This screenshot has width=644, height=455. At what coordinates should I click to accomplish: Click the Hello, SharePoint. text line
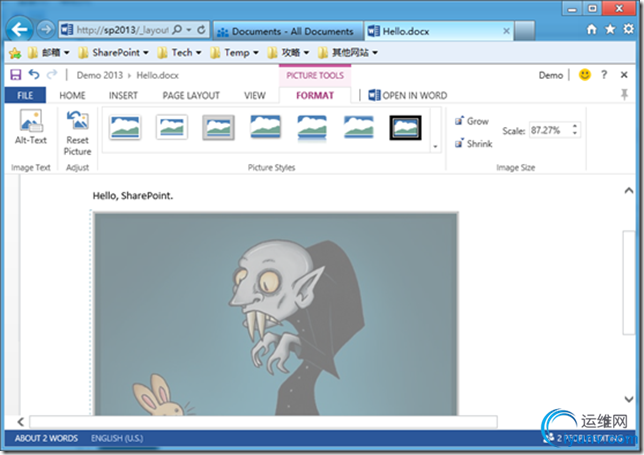click(133, 195)
